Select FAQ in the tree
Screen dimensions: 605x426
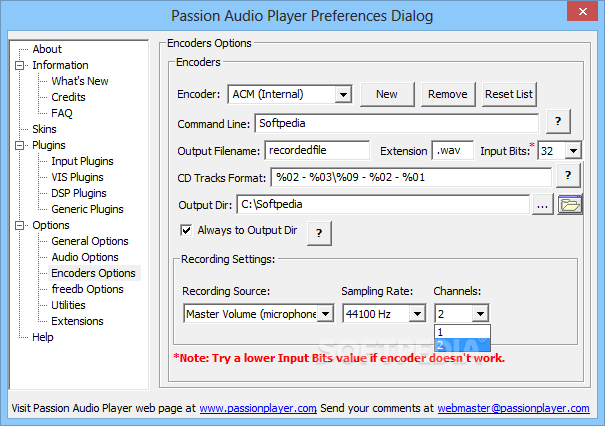click(x=62, y=113)
